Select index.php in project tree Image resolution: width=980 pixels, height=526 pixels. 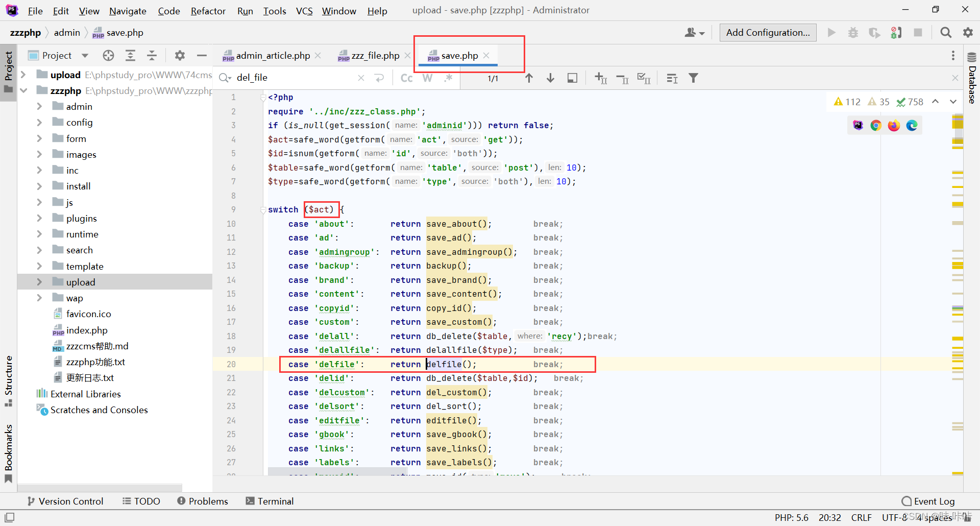tap(87, 330)
